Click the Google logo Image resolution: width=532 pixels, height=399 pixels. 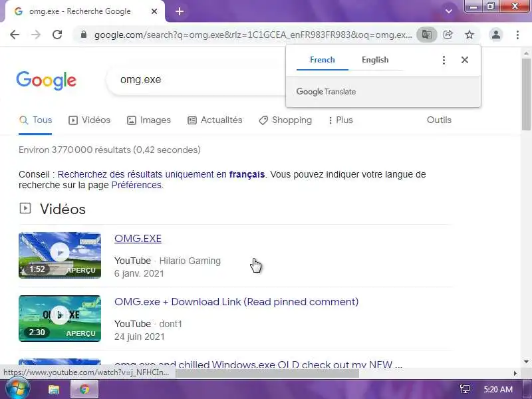46,80
